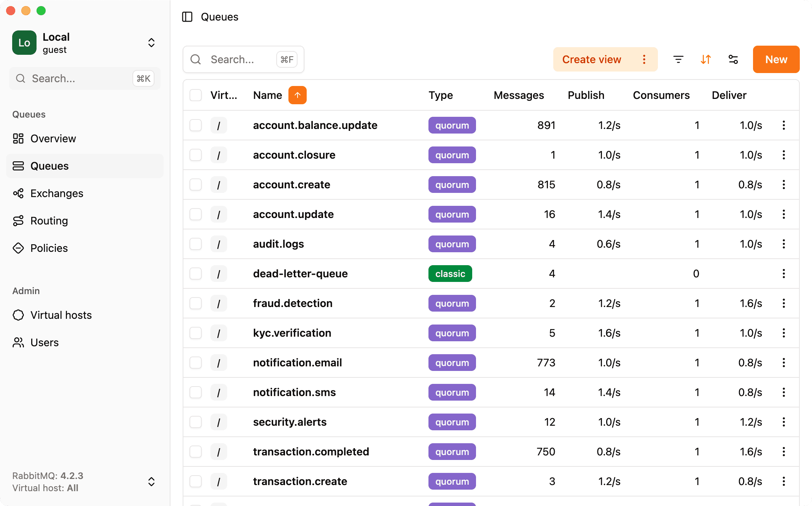The width and height of the screenshot is (812, 506).
Task: Click the Create view button
Action: (591, 59)
